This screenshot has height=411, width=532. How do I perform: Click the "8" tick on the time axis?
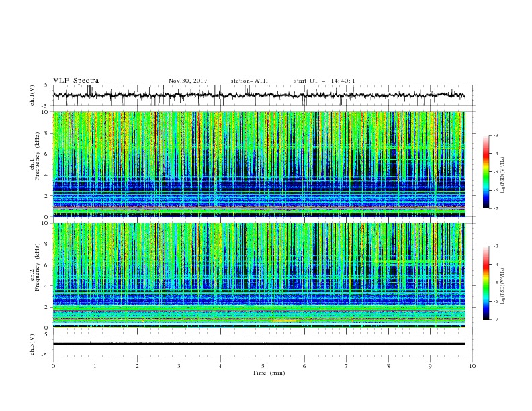pyautogui.click(x=388, y=366)
